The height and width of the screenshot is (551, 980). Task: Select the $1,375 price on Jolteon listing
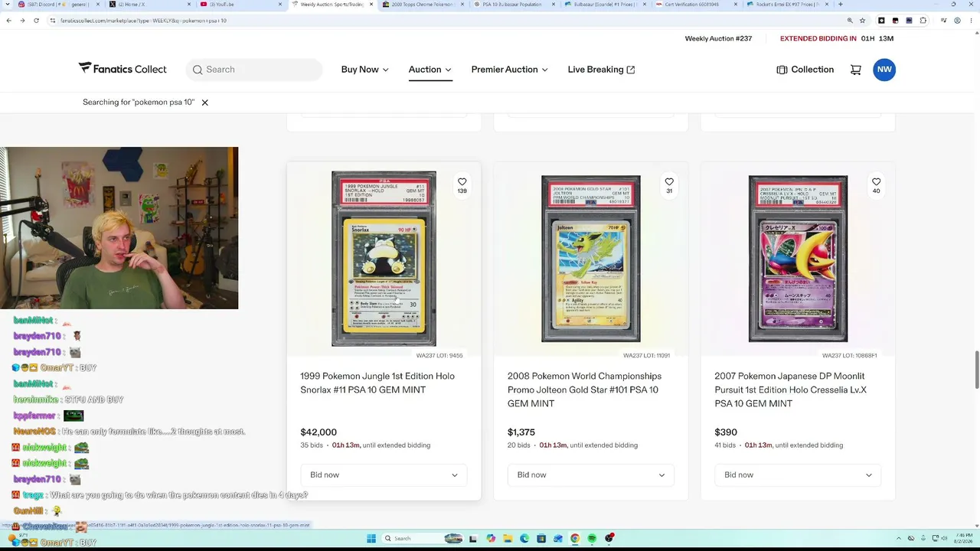coord(521,432)
